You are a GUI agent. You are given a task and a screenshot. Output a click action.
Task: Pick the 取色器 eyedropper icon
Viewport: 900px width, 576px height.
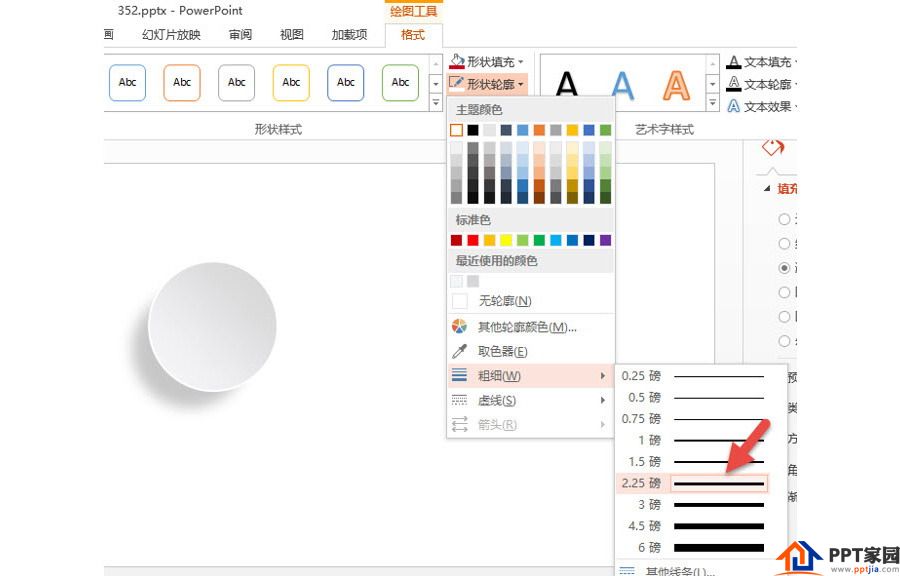pos(459,351)
